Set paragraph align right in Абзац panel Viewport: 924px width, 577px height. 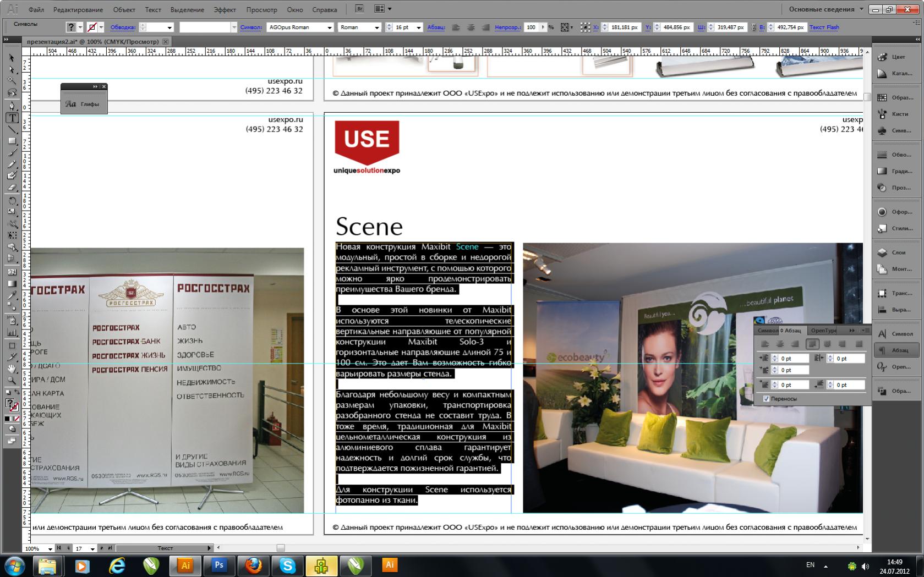[x=795, y=344]
